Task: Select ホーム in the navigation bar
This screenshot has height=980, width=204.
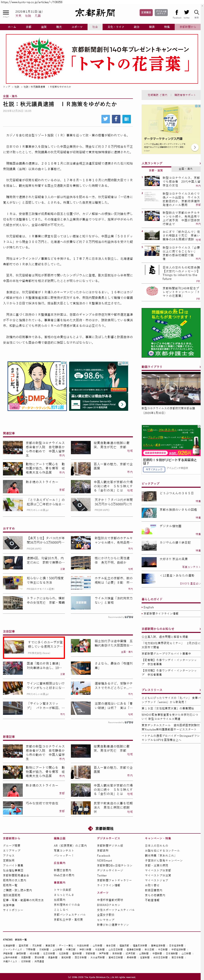Action: [x=12, y=27]
